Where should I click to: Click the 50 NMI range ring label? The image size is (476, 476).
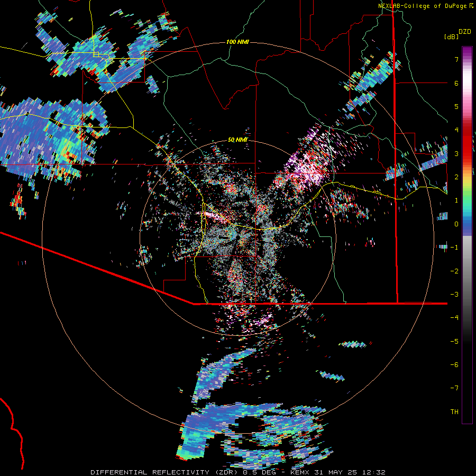(237, 140)
